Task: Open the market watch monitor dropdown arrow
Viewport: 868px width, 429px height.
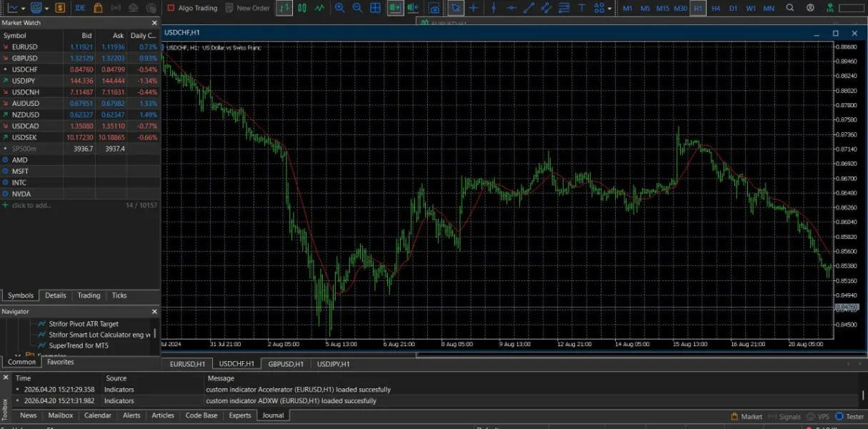Action: [x=46, y=8]
